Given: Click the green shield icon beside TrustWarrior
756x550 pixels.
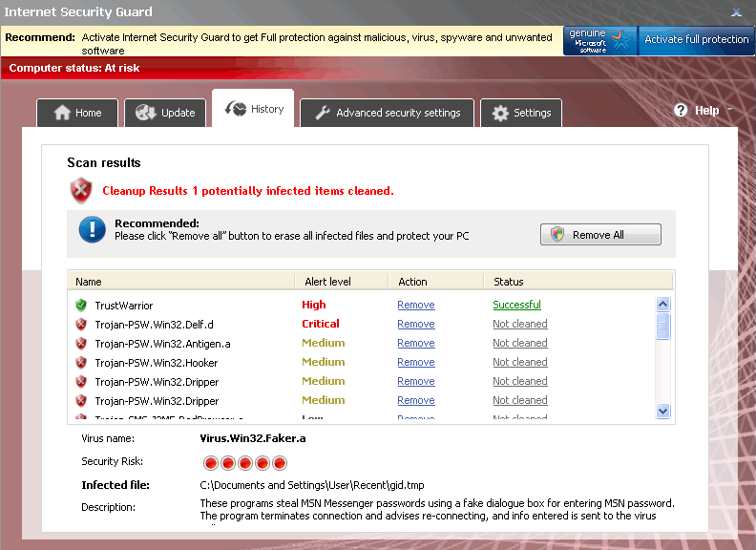Looking at the screenshot, I should click(81, 306).
